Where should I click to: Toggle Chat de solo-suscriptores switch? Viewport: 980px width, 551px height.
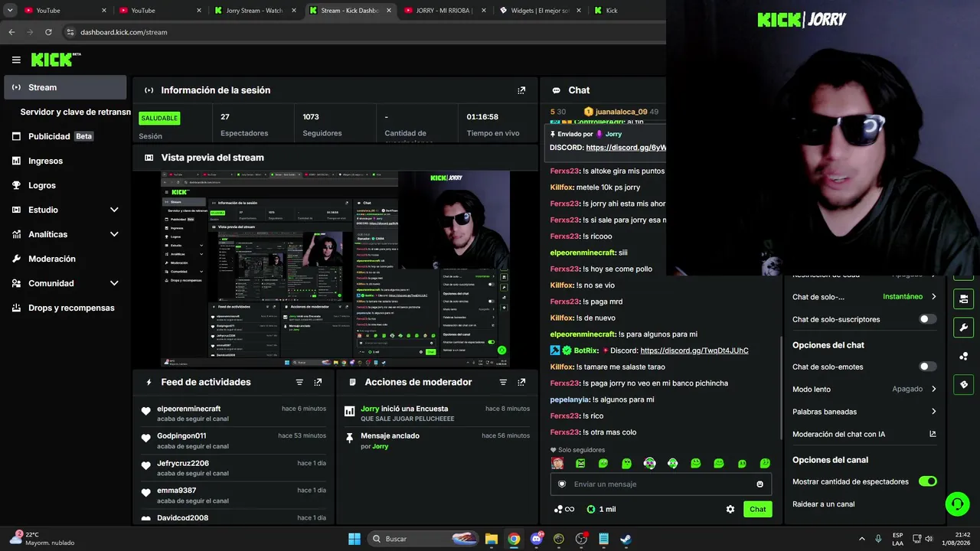click(927, 319)
